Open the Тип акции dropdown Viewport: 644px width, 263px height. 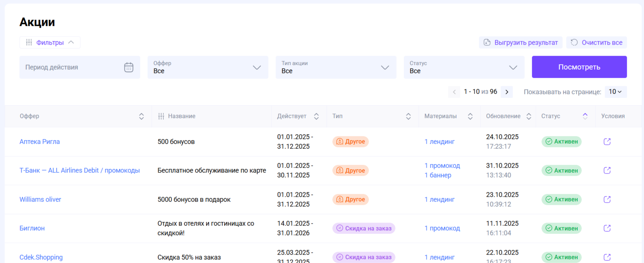click(x=336, y=67)
